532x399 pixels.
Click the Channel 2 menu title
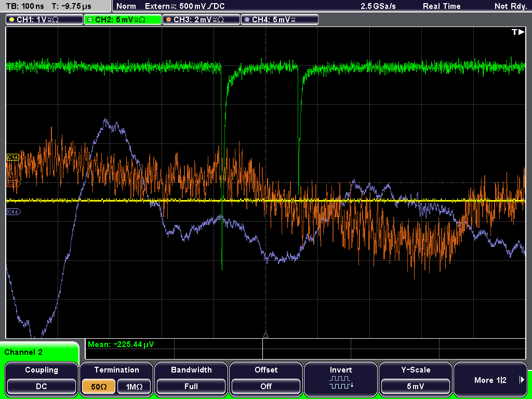[23, 352]
